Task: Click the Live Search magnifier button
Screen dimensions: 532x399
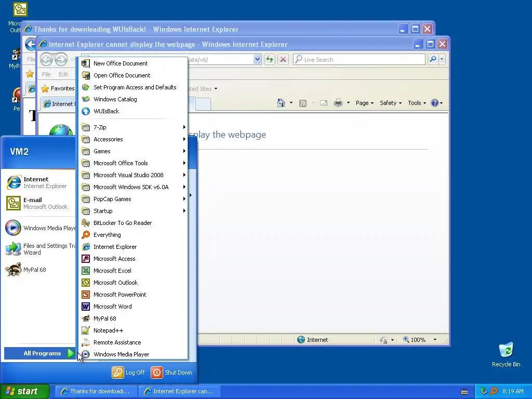Action: (433, 59)
